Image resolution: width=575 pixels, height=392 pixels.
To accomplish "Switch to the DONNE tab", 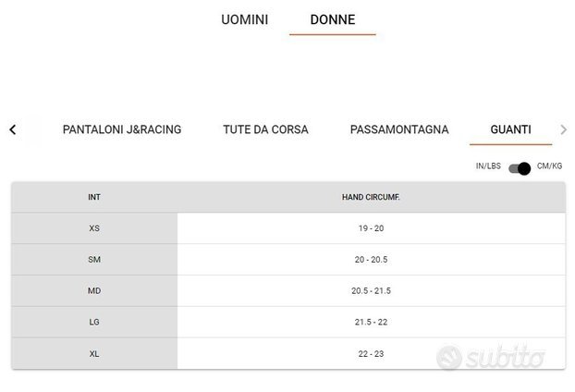I will [333, 19].
